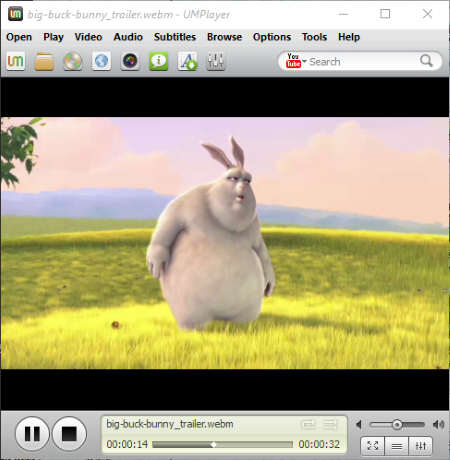
Task: Open the Tools menu
Action: [314, 37]
